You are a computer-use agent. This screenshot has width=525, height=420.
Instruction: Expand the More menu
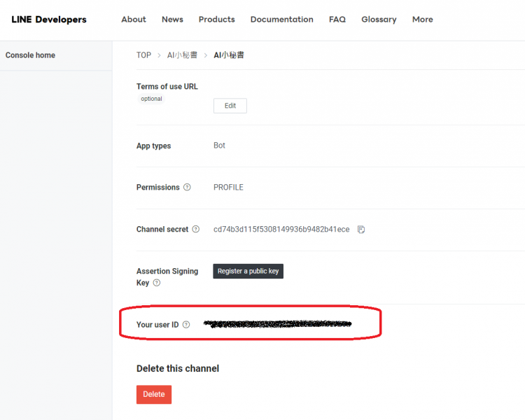[x=422, y=20]
